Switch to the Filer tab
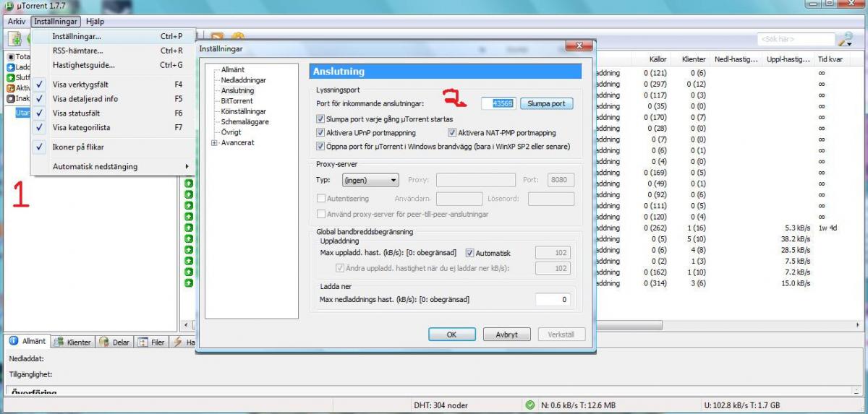868x414 pixels. (152, 342)
